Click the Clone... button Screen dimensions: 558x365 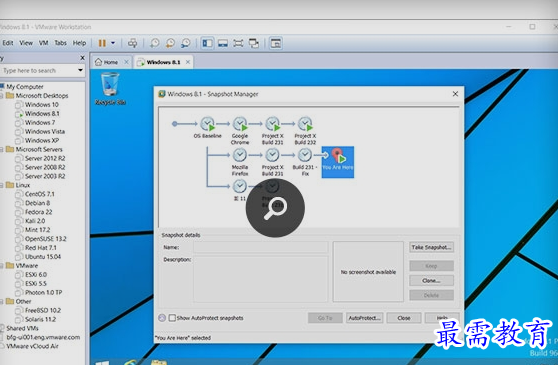point(431,281)
